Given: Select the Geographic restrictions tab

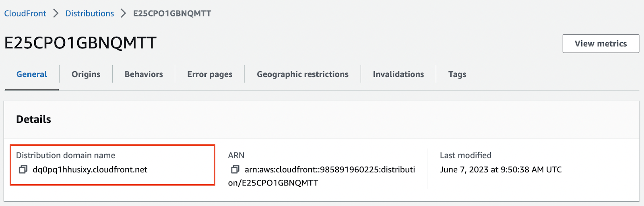Looking at the screenshot, I should 303,74.
